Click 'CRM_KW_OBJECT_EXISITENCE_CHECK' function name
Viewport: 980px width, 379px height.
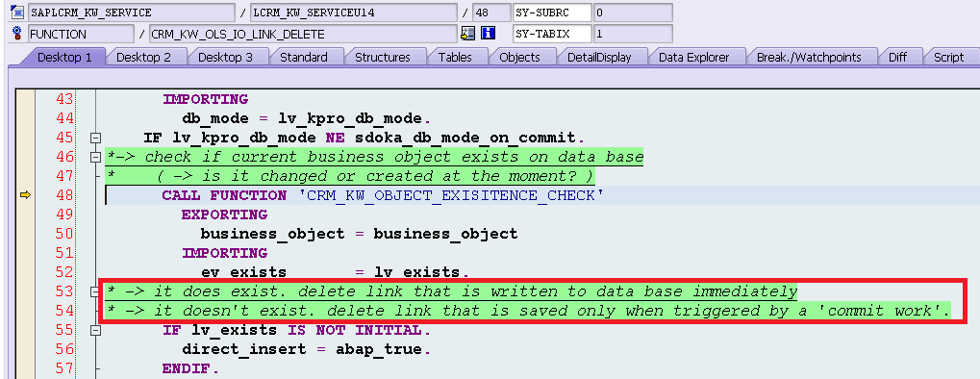pos(451,196)
